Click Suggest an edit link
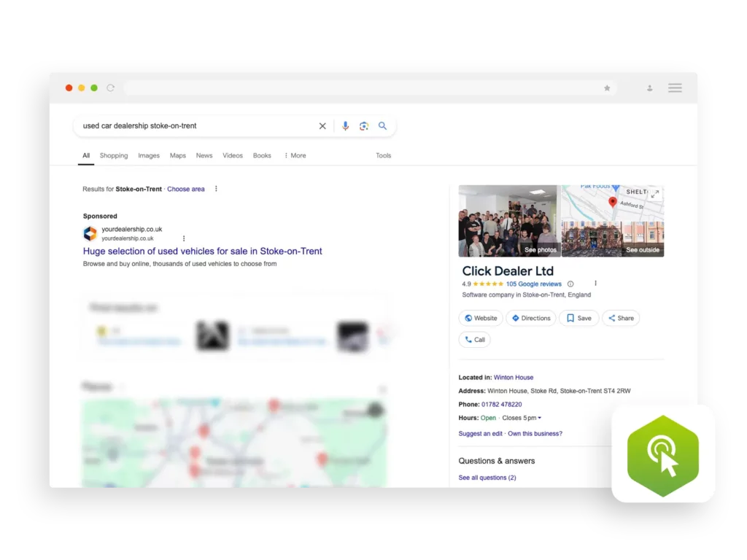 480,434
